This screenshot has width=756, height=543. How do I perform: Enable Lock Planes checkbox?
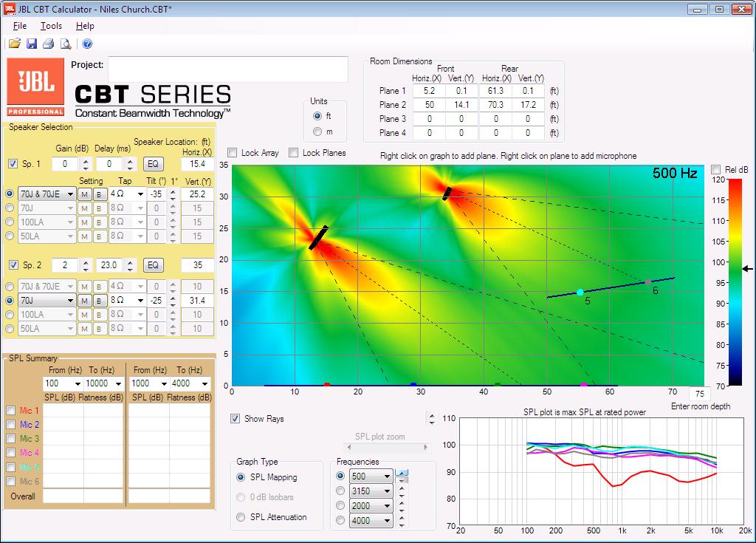(x=293, y=153)
